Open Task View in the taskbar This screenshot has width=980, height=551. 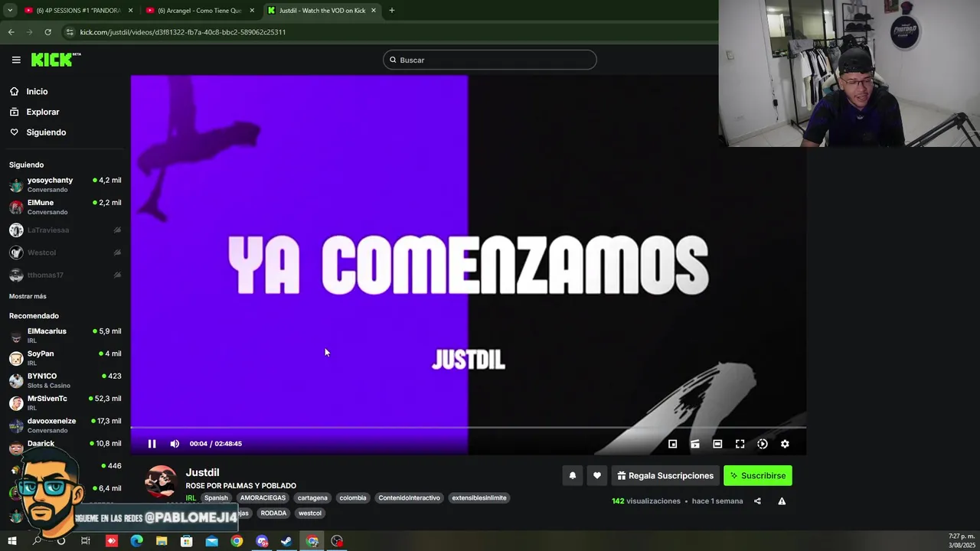86,541
